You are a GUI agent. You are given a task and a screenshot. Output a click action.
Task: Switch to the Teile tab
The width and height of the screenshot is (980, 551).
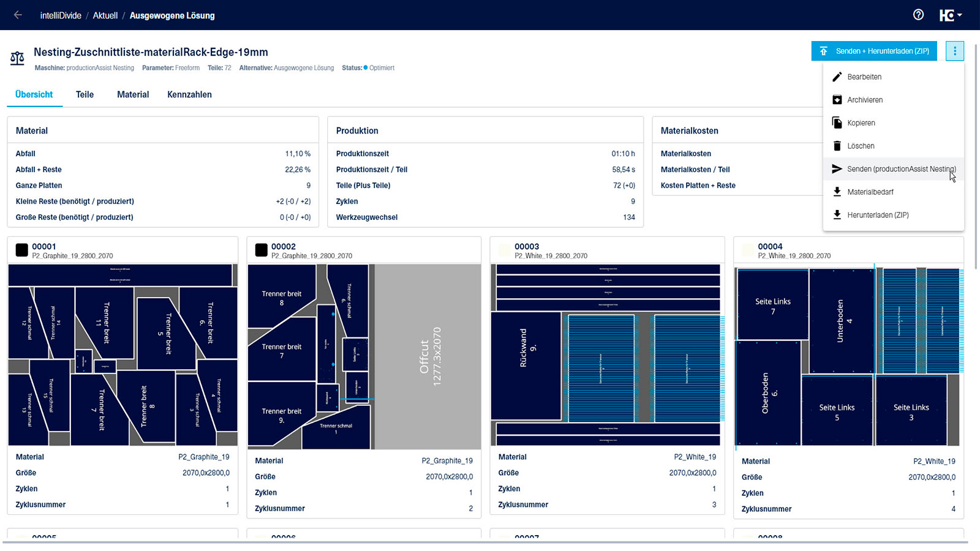click(x=85, y=94)
